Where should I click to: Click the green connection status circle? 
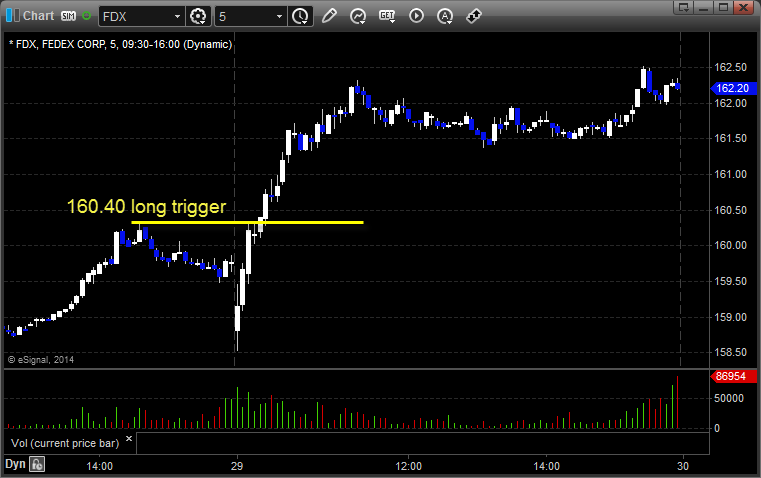86,16
